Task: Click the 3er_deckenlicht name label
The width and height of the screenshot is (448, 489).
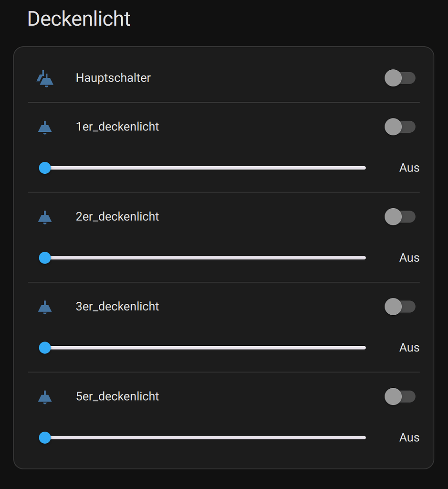Action: tap(117, 306)
